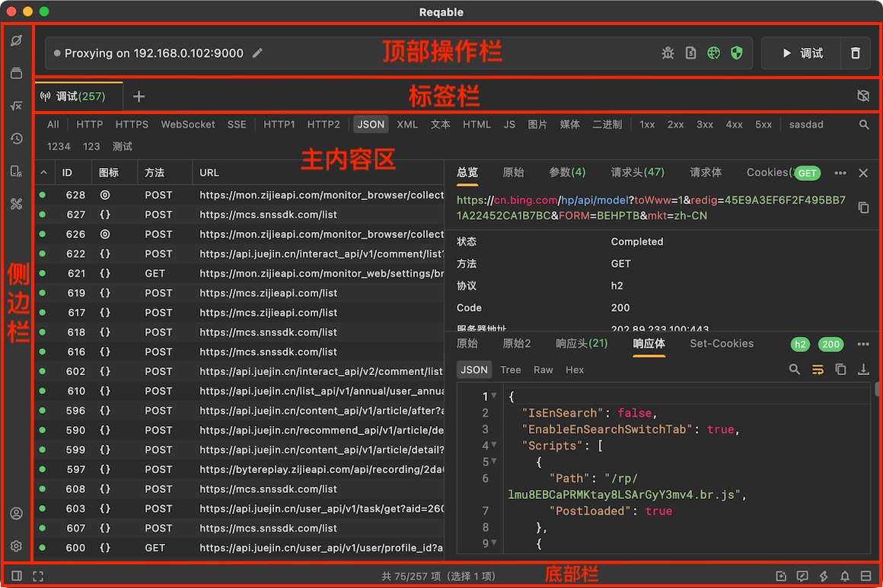Open the Set-Cookies tab
This screenshot has width=883, height=588.
point(722,343)
